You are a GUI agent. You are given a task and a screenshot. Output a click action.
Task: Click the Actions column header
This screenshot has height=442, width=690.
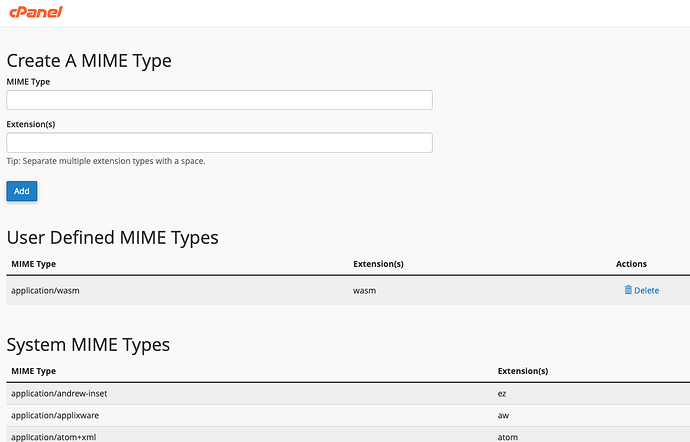(631, 264)
